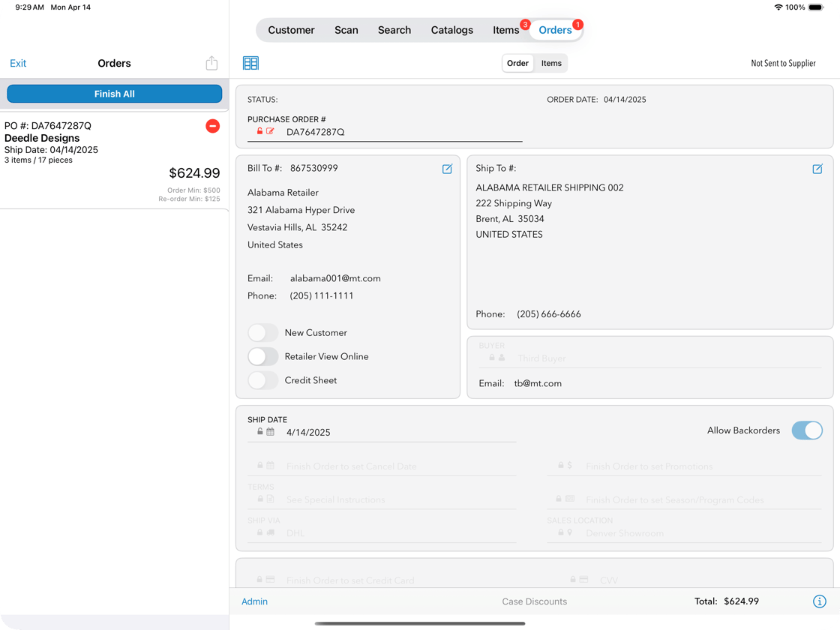Viewport: 840px width, 630px height.
Task: Check the battery indicator
Action: coord(816,7)
